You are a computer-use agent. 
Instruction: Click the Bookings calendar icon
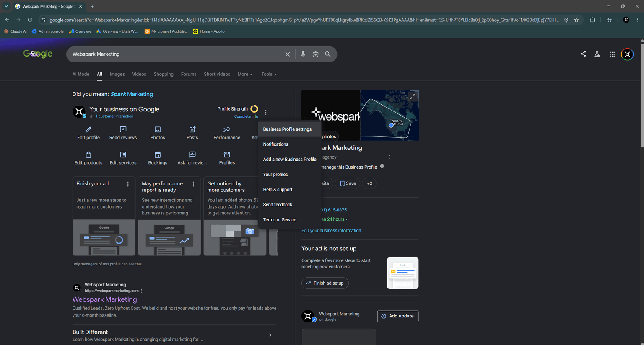(158, 154)
